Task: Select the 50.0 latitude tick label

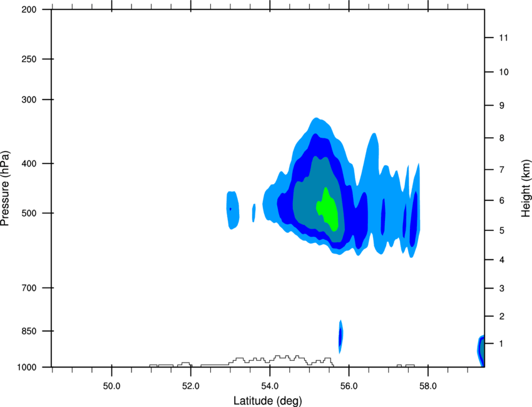Action: [x=111, y=386]
